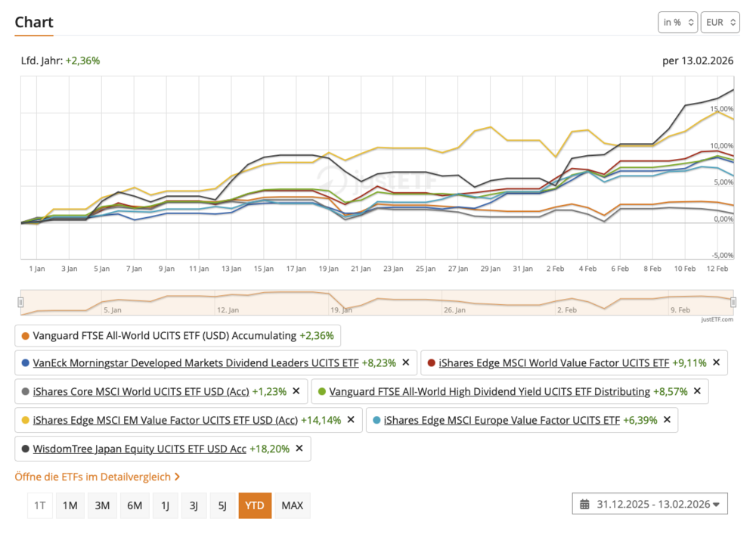Open Vanguard FTSE All-World High Dividend Yield link
Viewport: 756px width, 541px height.
pyautogui.click(x=489, y=391)
